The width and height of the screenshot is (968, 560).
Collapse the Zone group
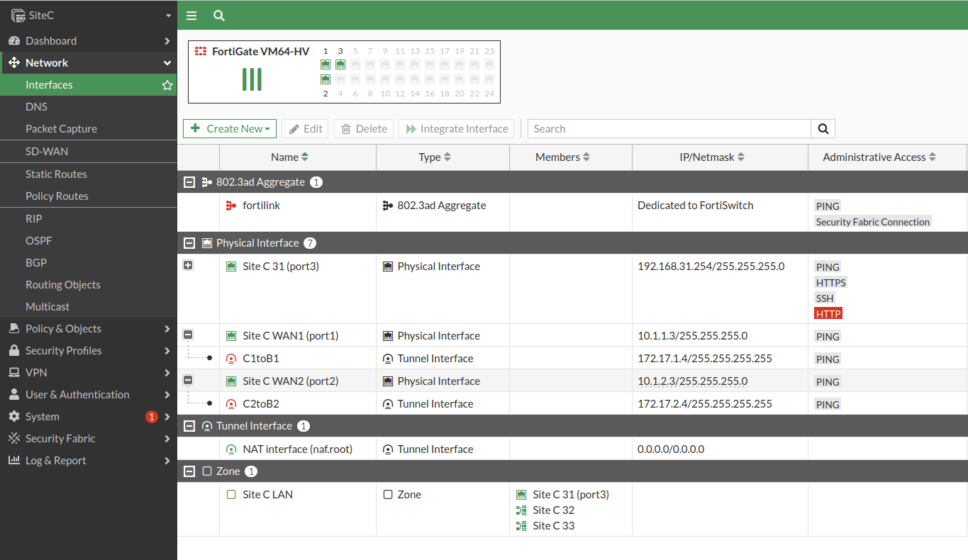coord(189,471)
